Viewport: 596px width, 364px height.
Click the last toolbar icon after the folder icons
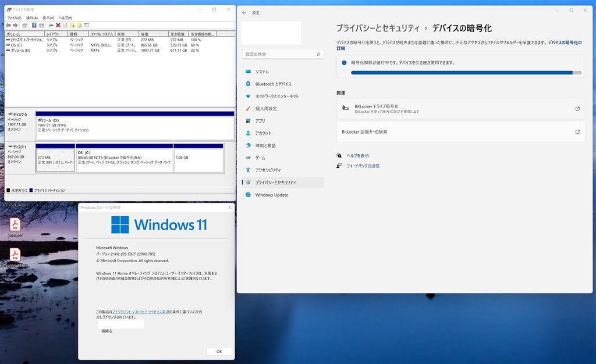pyautogui.click(x=87, y=26)
